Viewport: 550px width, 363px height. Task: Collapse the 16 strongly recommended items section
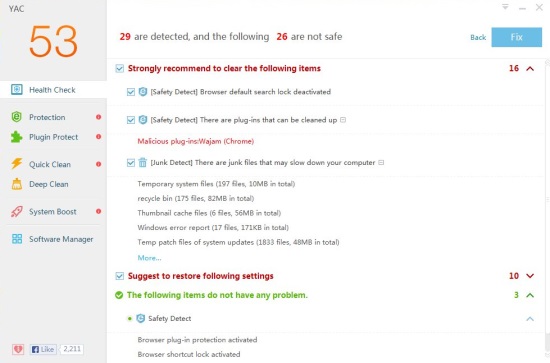pyautogui.click(x=530, y=68)
